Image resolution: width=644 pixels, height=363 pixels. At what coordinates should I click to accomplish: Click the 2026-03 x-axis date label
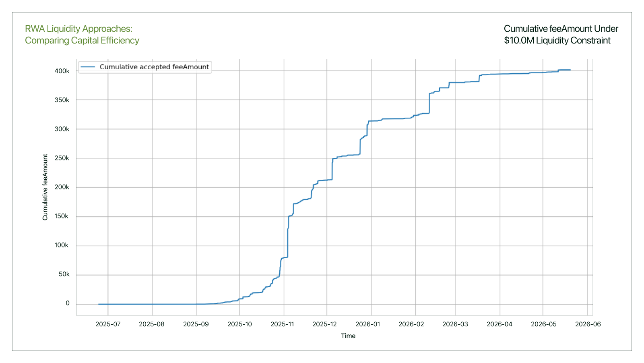455,324
